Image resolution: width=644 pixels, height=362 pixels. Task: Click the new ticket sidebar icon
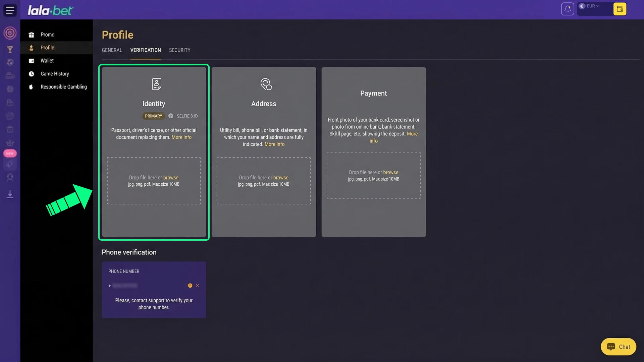coord(10,164)
